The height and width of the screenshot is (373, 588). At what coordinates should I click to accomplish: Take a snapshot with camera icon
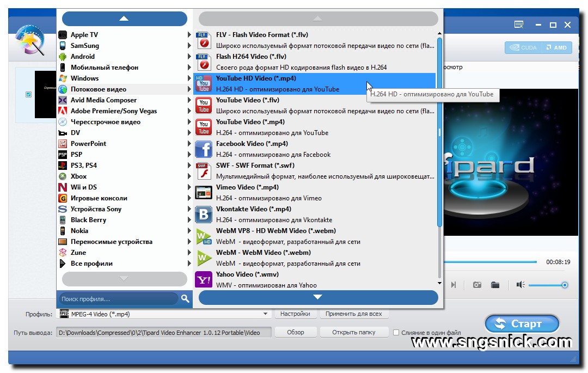click(x=476, y=285)
